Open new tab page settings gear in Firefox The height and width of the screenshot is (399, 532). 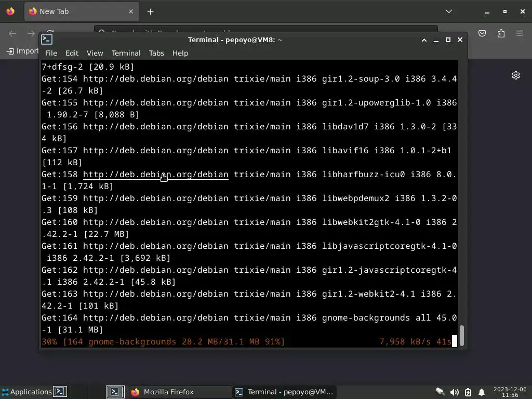click(516, 75)
